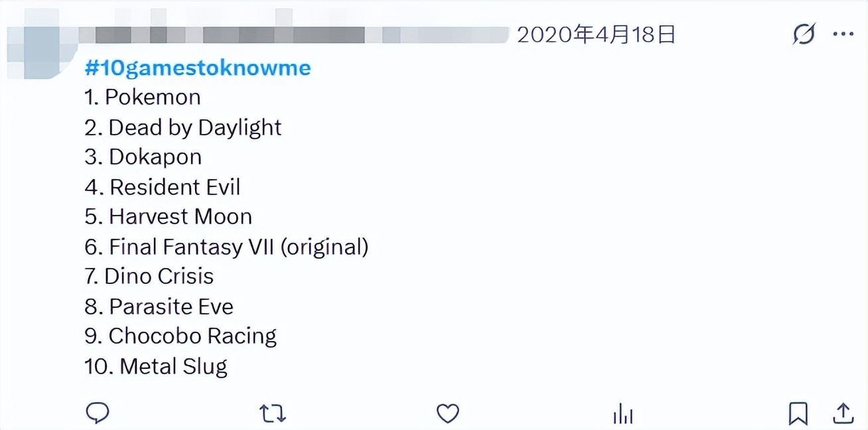Image resolution: width=868 pixels, height=430 pixels.
Task: Click the "4. Resident Evil" line
Action: [163, 187]
